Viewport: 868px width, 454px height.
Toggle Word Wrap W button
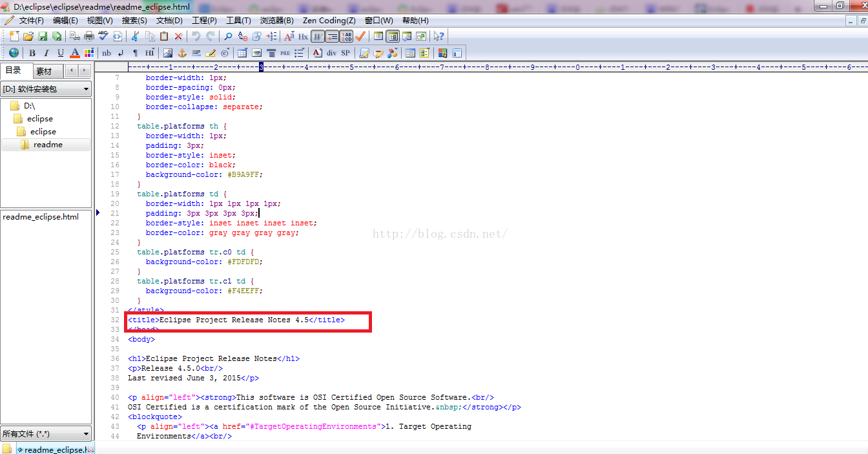point(318,36)
